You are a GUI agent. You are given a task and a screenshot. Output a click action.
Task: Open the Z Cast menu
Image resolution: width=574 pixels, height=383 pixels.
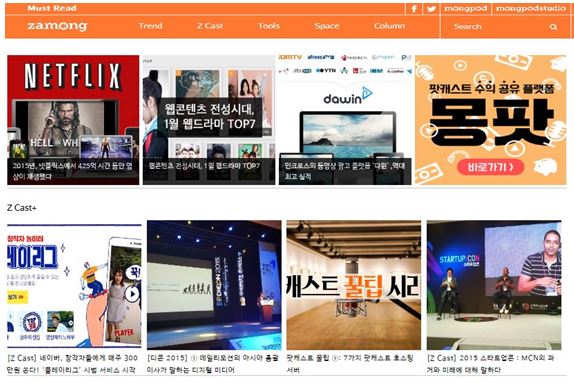coord(210,26)
